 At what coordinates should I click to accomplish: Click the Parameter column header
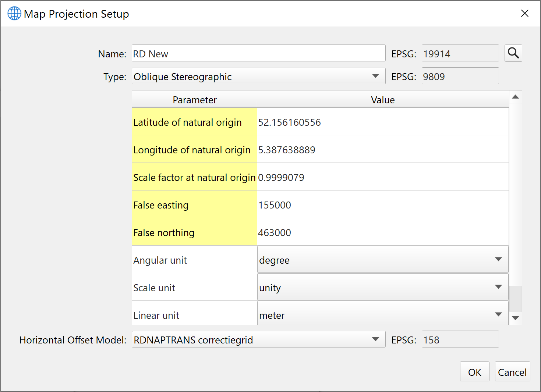pos(194,100)
